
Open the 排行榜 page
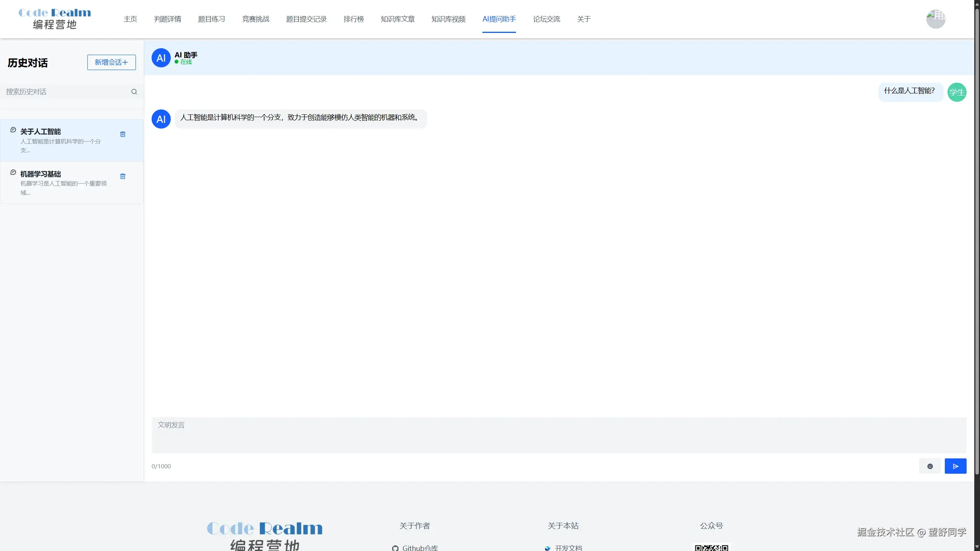click(x=353, y=19)
